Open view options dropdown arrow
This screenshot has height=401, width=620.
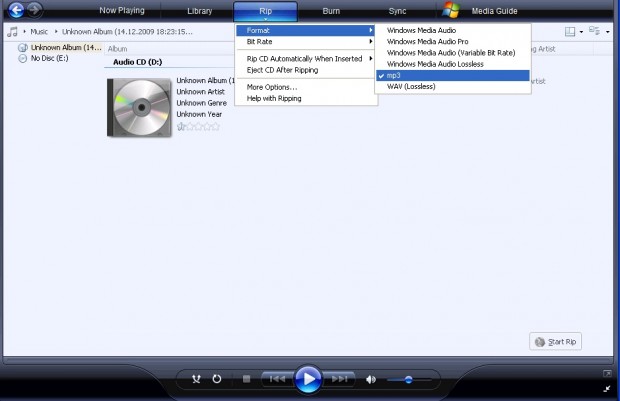click(x=607, y=32)
